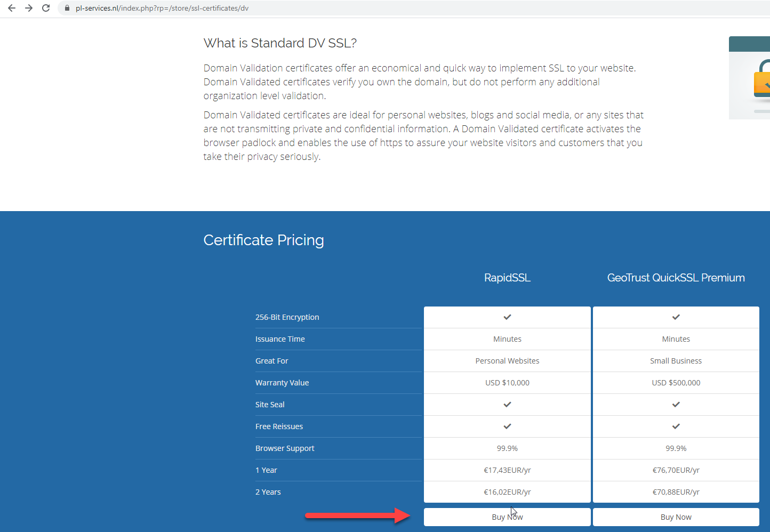Buy the GeoTrust QuickSSL Premium certificate
This screenshot has width=770, height=532.
click(676, 517)
